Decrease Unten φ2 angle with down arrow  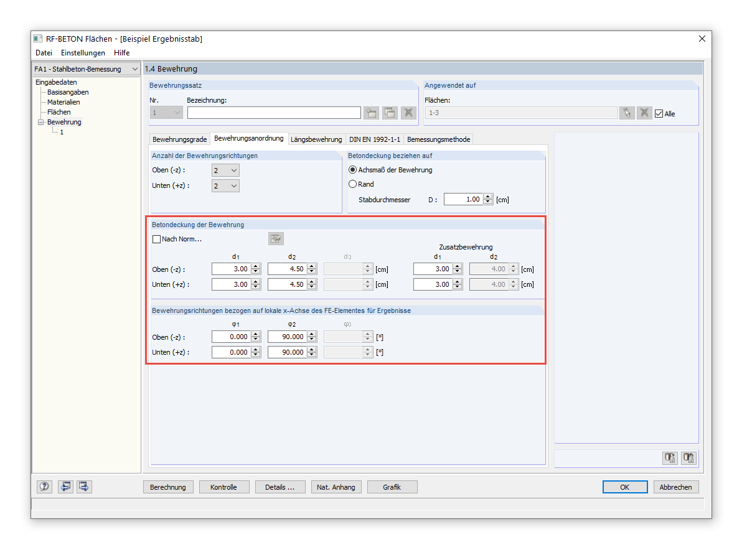point(311,355)
